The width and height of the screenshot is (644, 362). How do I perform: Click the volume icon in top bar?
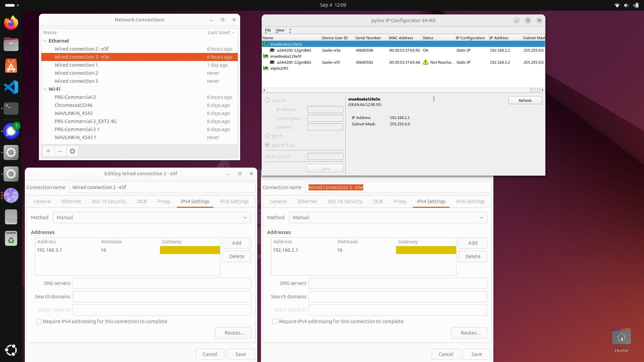626,5
